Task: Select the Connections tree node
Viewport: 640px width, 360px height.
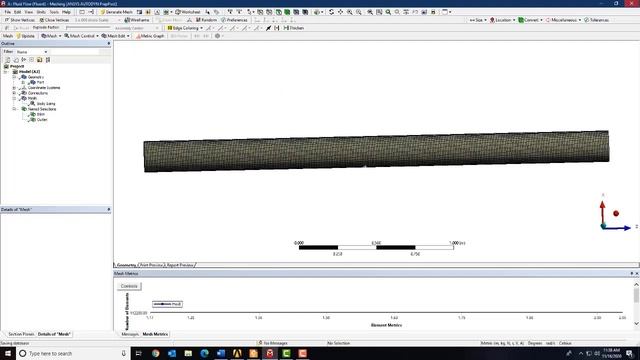Action: [x=38, y=93]
